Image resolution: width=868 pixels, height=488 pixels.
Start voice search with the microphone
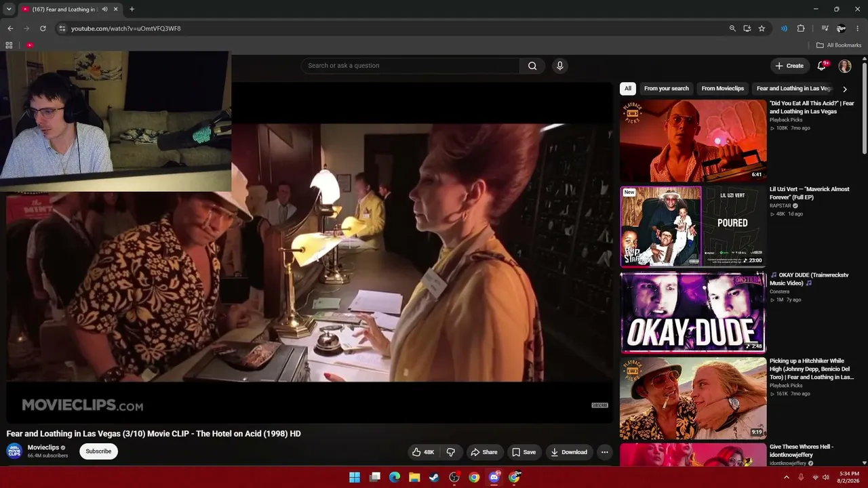(x=559, y=66)
